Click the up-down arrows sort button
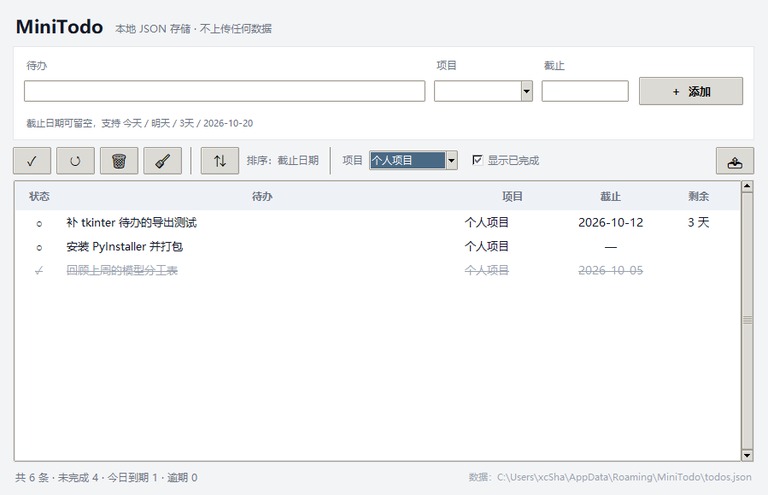The image size is (768, 495). click(220, 161)
